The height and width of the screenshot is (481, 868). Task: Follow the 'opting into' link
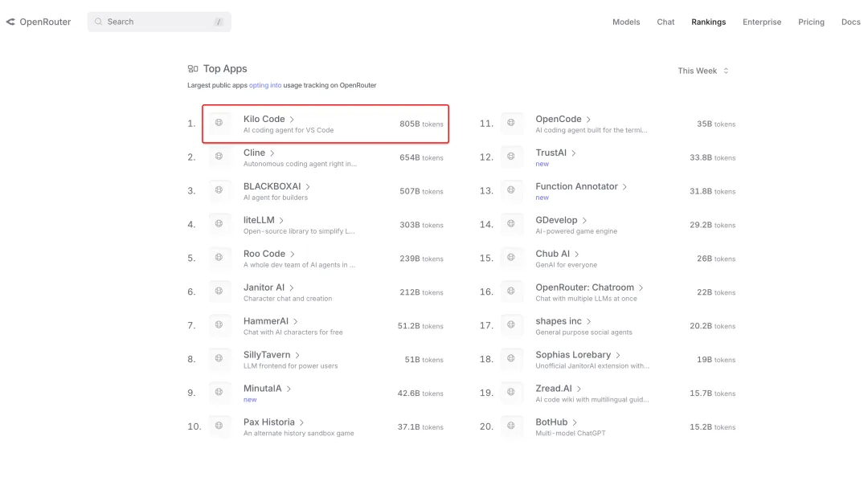[265, 85]
